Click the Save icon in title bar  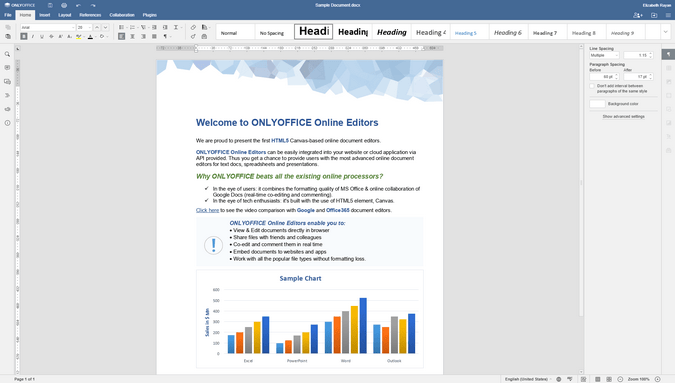(50, 5)
